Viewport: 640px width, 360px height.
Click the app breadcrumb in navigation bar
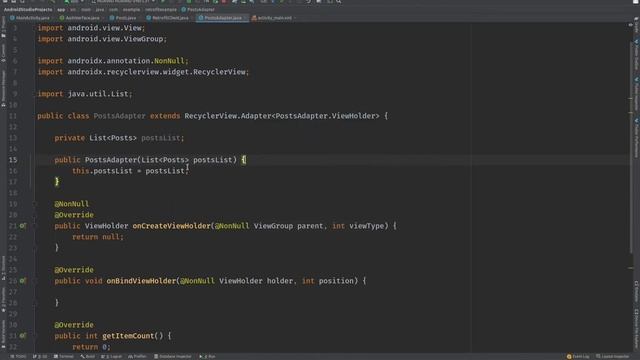tap(61, 9)
